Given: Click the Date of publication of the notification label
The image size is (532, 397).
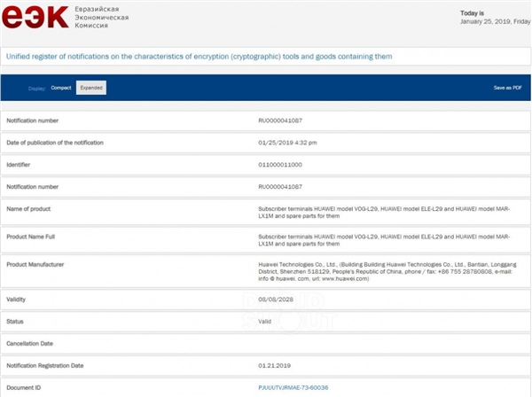Looking at the screenshot, I should click(x=55, y=143).
